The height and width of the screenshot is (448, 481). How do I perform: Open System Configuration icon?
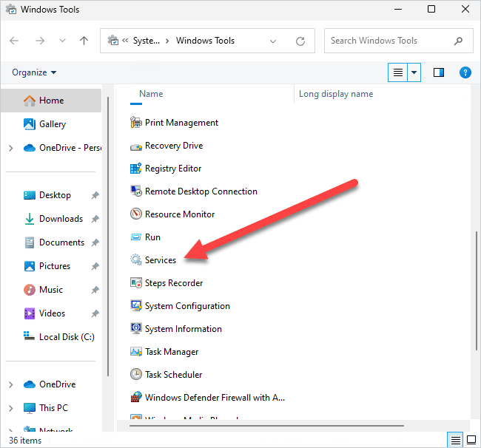(x=136, y=305)
